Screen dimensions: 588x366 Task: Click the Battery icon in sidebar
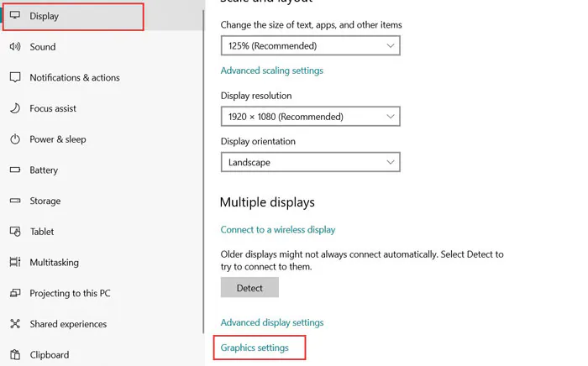(15, 170)
